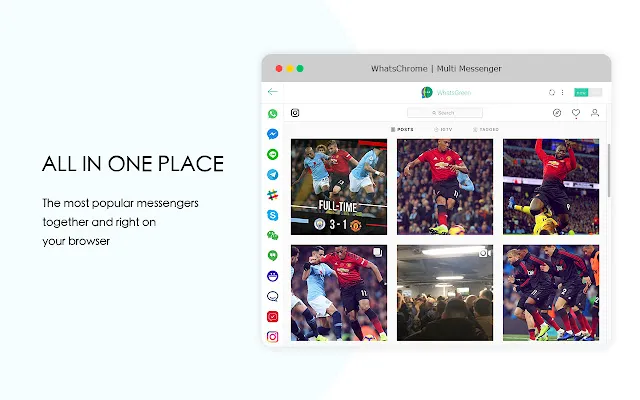Open WhatsApp from the sidebar
640x400 pixels.
coord(273,113)
